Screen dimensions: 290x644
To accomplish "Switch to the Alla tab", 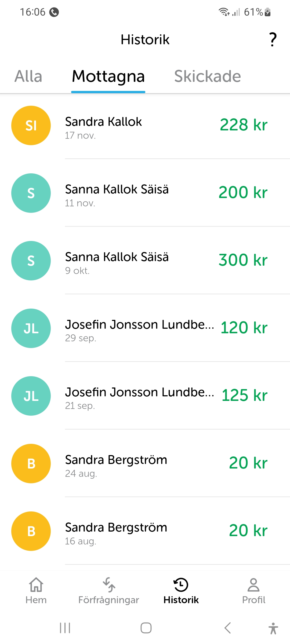I will (x=28, y=76).
